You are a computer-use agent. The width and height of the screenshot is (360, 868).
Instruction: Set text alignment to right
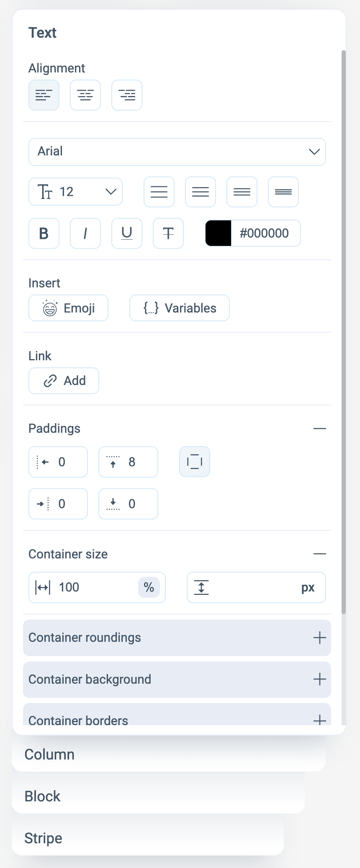click(x=127, y=95)
